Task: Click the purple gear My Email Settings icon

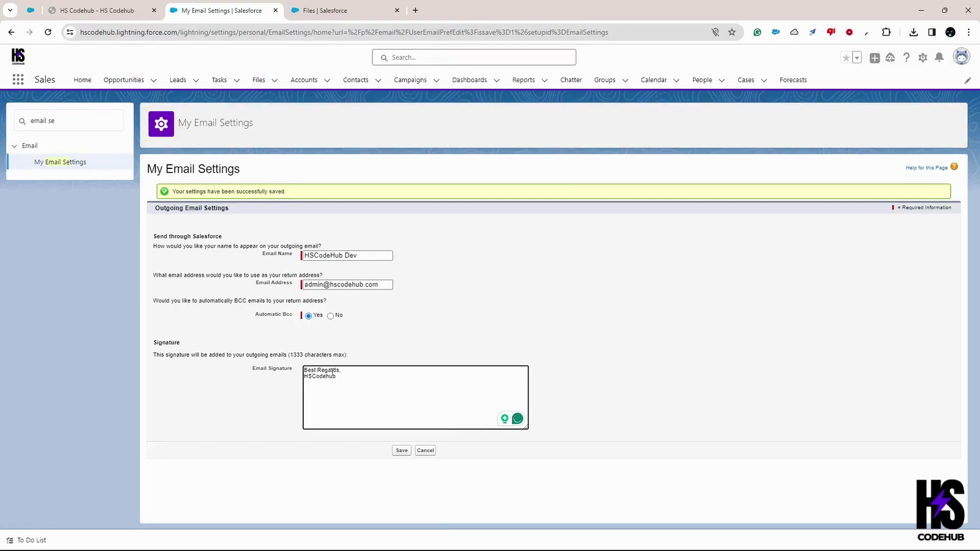Action: point(161,124)
